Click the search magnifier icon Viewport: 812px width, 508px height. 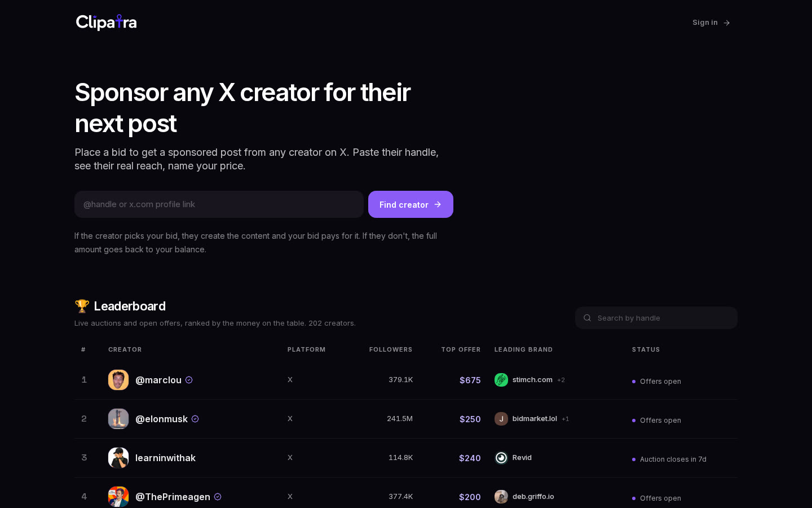587,318
